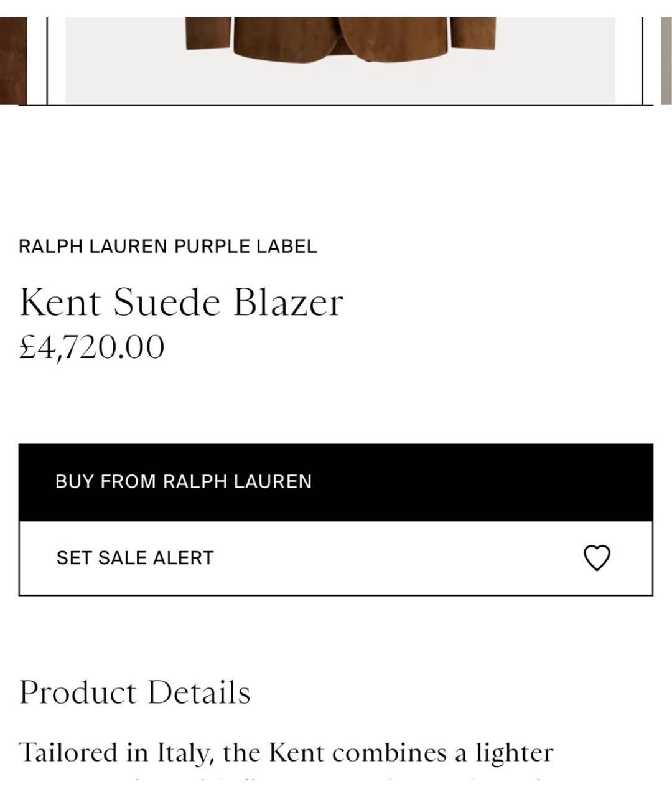Show the previous product image at left edge
The width and height of the screenshot is (672, 797).
coord(12,60)
